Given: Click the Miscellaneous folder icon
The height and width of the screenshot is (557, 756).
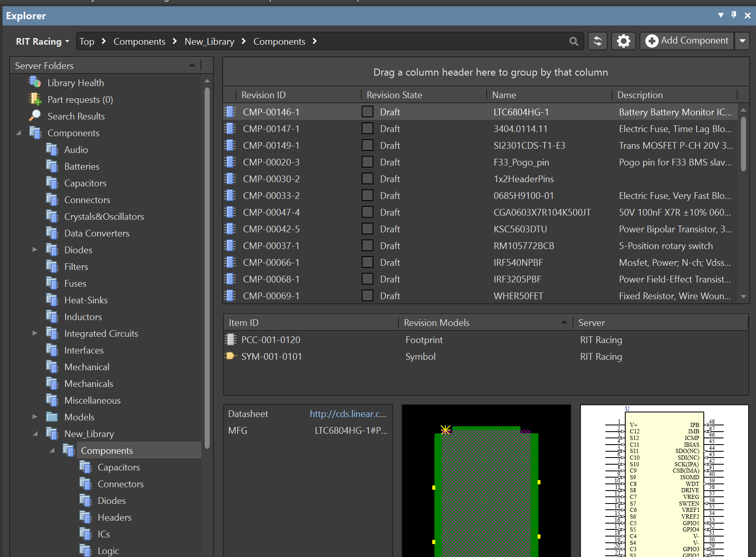Looking at the screenshot, I should pyautogui.click(x=52, y=400).
